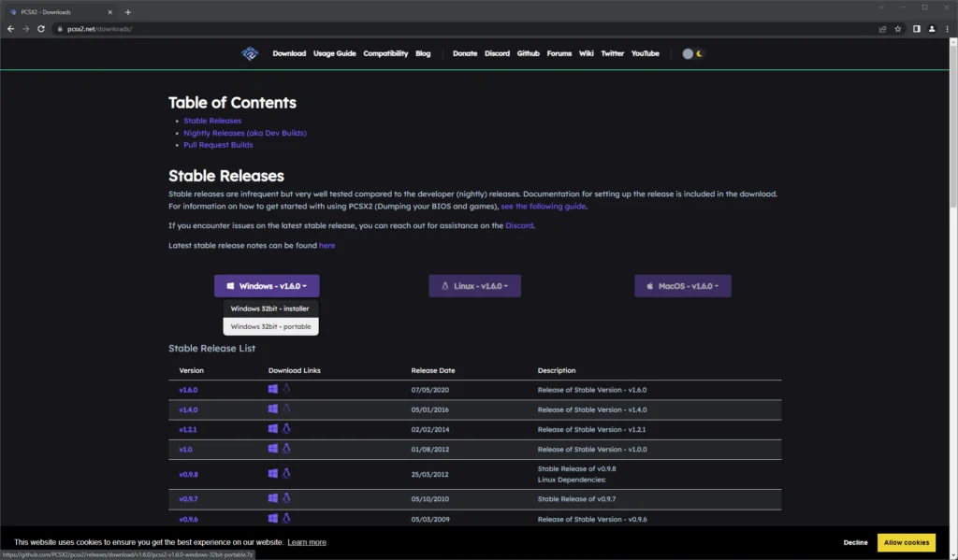The height and width of the screenshot is (560, 958).
Task: Expand the Windows - v1.6.0 dropdown
Action: coord(267,286)
